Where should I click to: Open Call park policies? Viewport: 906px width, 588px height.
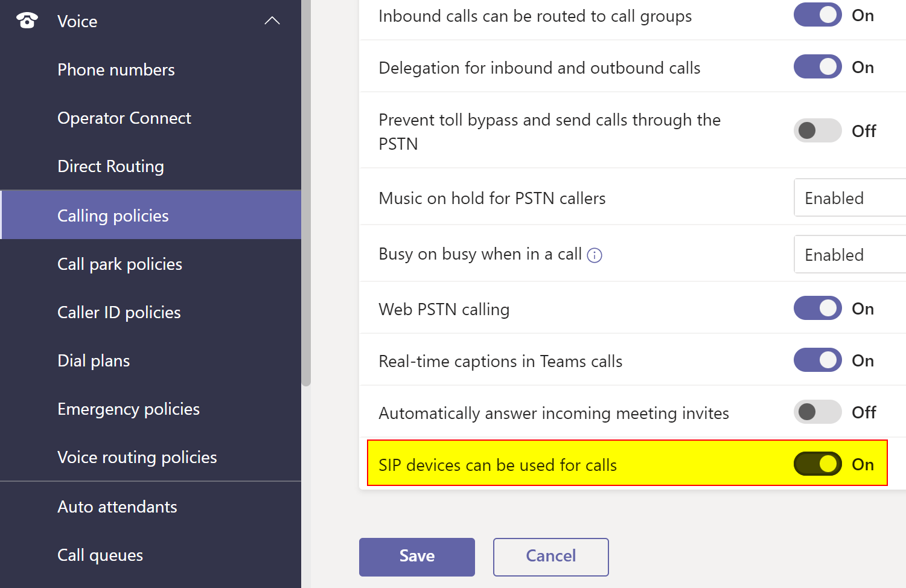point(120,264)
